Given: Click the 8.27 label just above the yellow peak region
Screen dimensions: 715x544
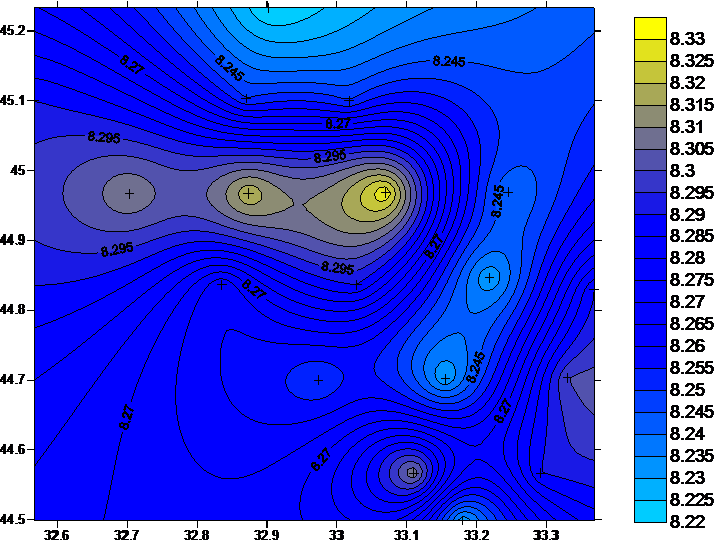Looking at the screenshot, I should 338,123.
